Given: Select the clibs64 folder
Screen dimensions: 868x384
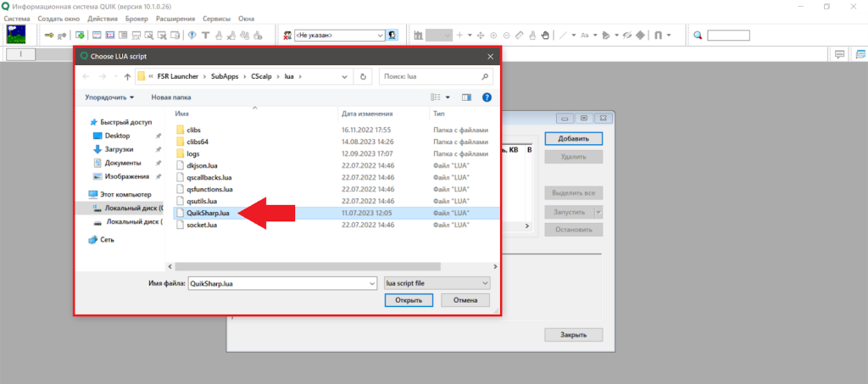Looking at the screenshot, I should 197,142.
